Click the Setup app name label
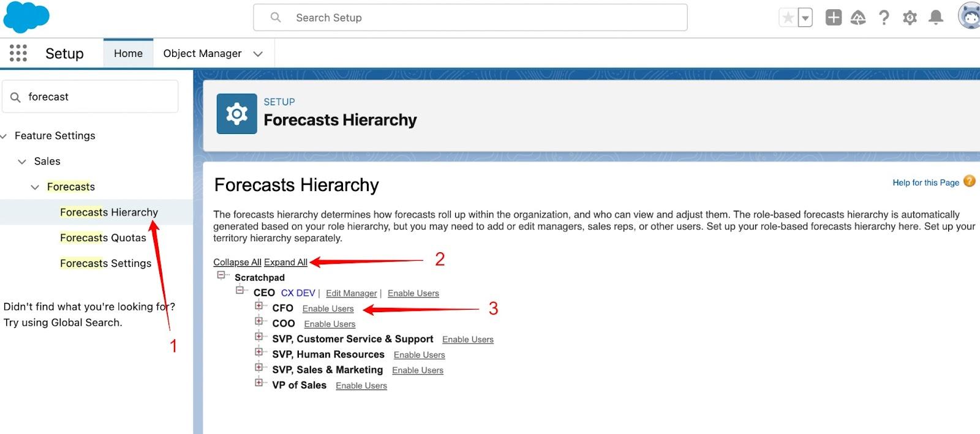 tap(64, 53)
